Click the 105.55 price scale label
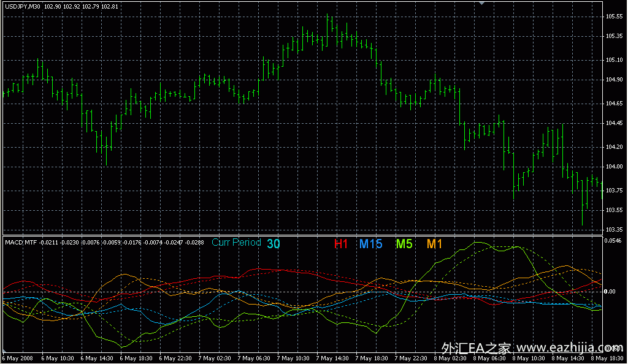The height and width of the screenshot is (364, 628). [614, 17]
